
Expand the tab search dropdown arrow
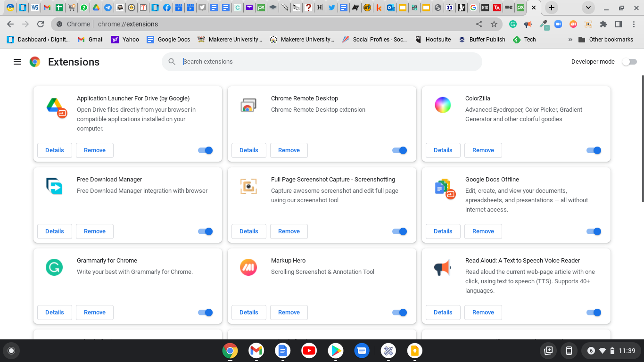588,8
